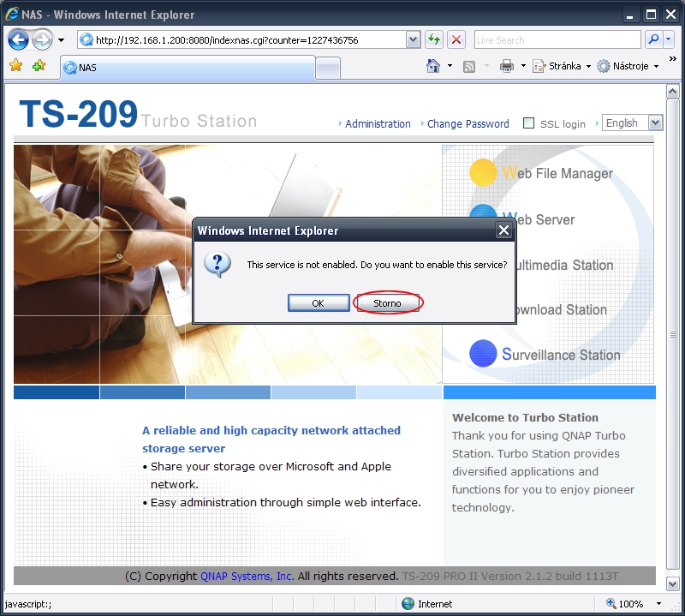
Task: Open the English language dropdown
Action: tap(632, 123)
